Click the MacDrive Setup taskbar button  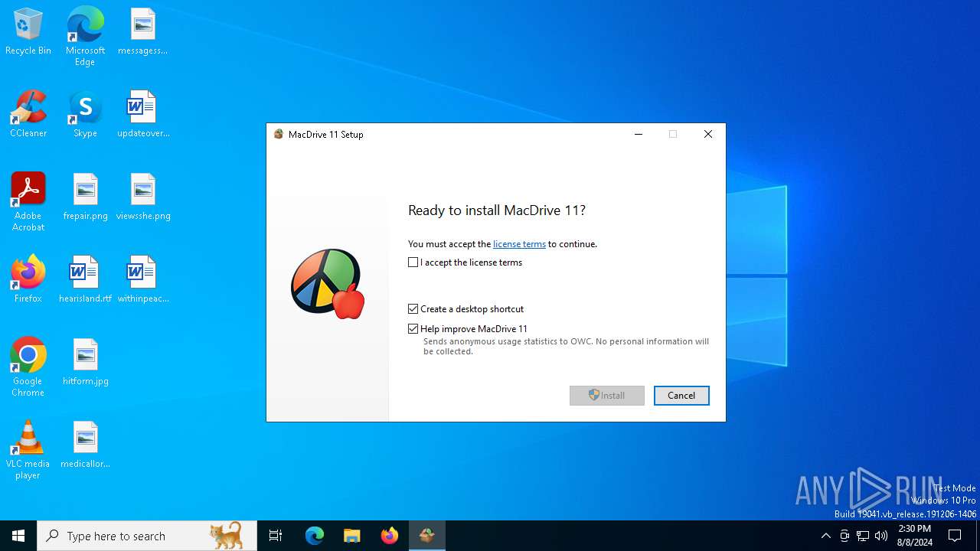(x=427, y=536)
